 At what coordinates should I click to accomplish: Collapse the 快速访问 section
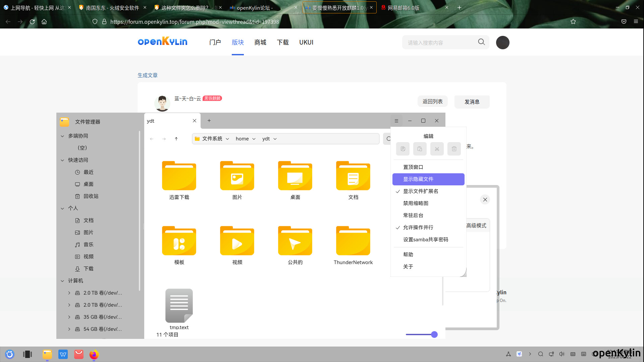[x=62, y=160]
